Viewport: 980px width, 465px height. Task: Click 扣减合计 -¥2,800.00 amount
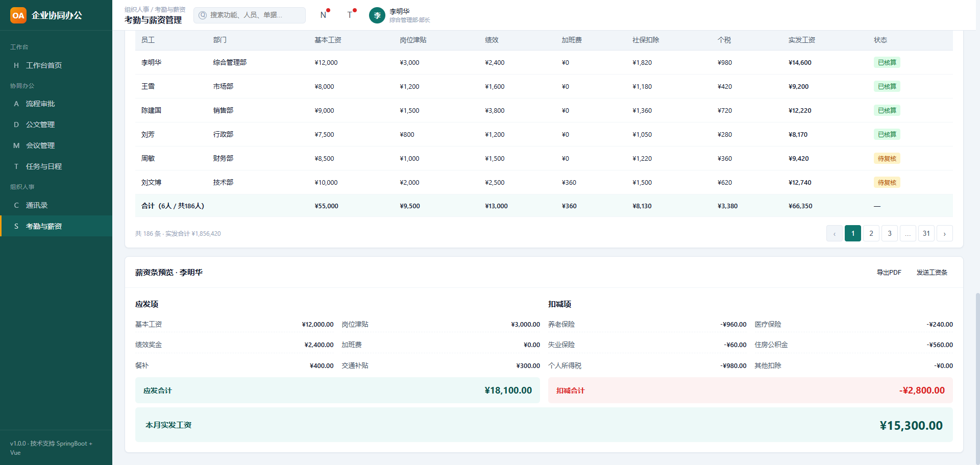click(x=922, y=390)
